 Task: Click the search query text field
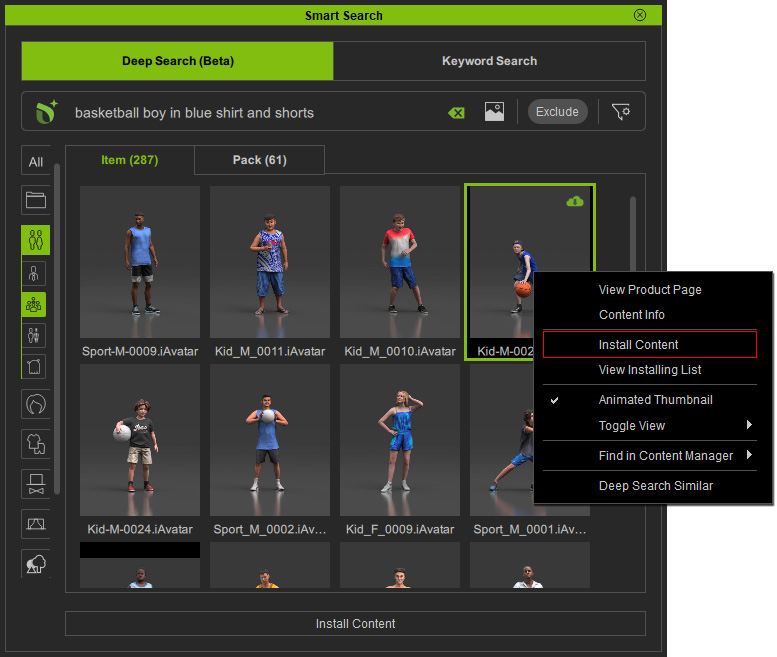(258, 113)
